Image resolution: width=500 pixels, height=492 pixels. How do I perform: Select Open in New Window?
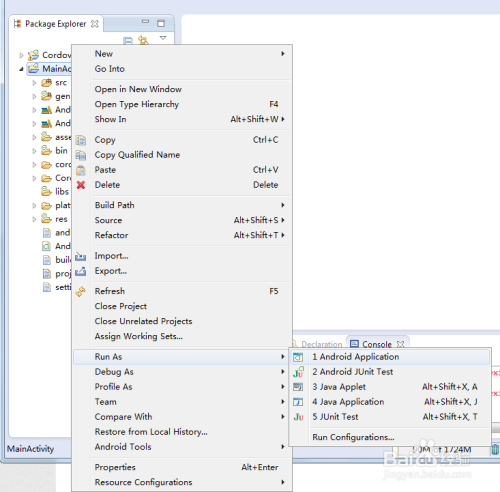tap(182, 89)
